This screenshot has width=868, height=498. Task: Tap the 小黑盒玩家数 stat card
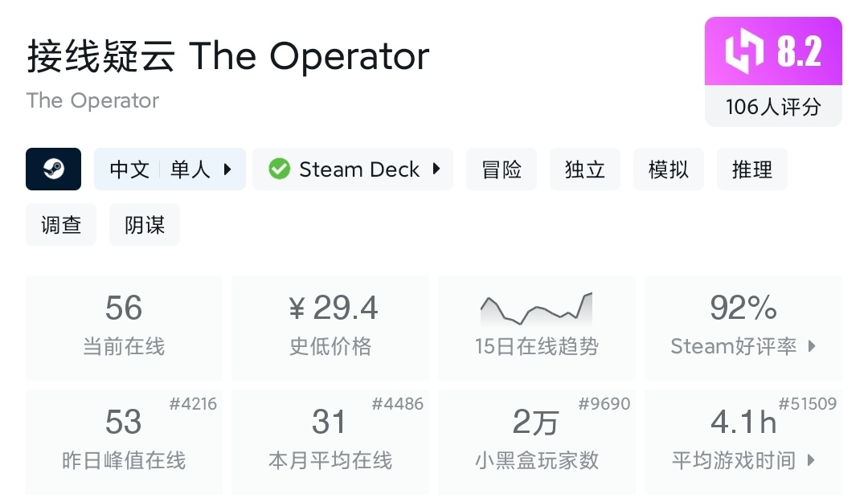pyautogui.click(x=536, y=441)
